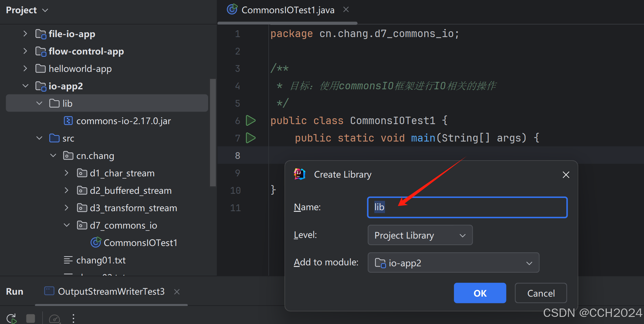Viewport: 644px width, 324px height.
Task: Click the class icon beside CommonsIOTest1
Action: pyautogui.click(x=96, y=242)
